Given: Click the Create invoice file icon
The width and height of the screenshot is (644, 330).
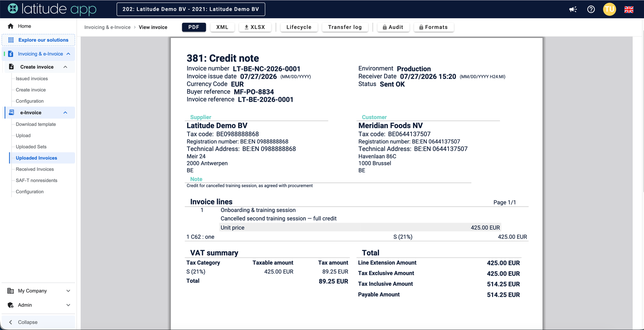Looking at the screenshot, I should pos(11,67).
